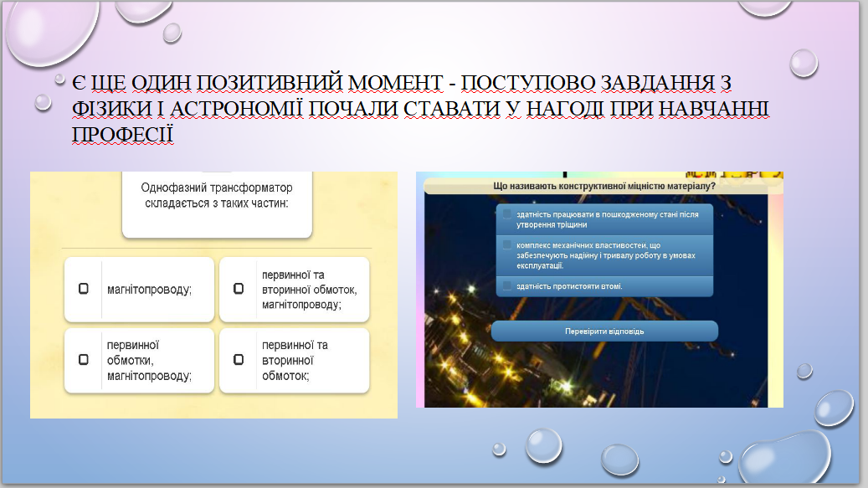
Task: Click the "Однофазний трансформатор" question card
Action: point(217,203)
